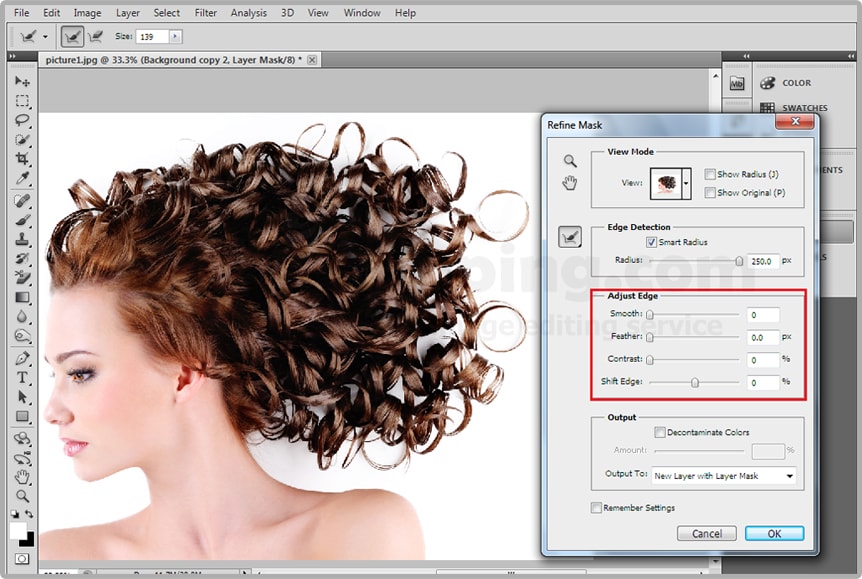Select the Hand tool in Refine Mask dialog
862x579 pixels.
(x=570, y=182)
